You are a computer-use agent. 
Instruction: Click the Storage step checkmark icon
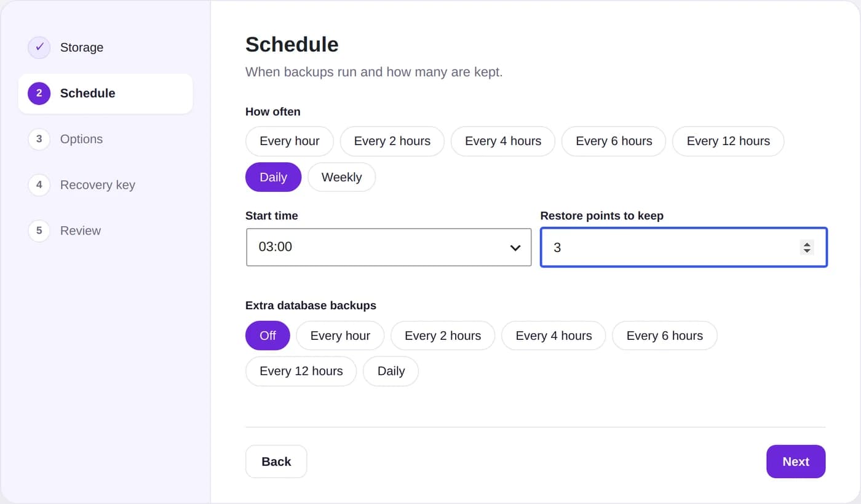[x=39, y=47]
